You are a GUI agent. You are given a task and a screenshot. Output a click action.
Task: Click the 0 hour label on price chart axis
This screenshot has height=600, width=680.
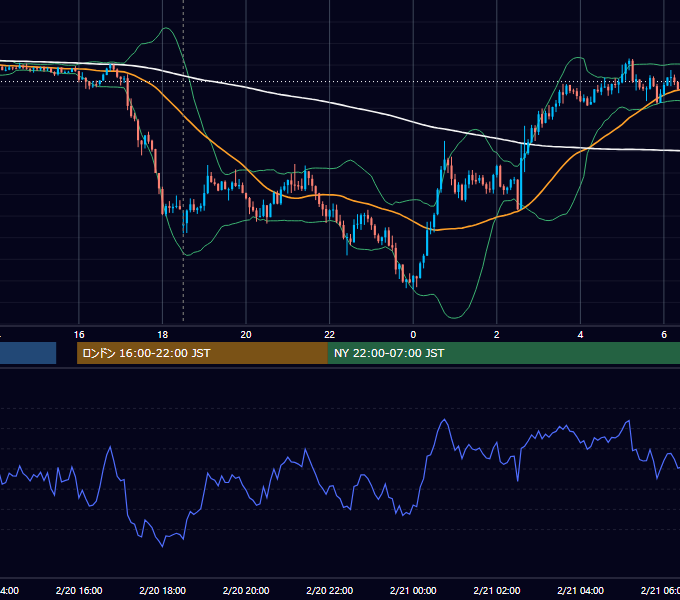pos(413,335)
